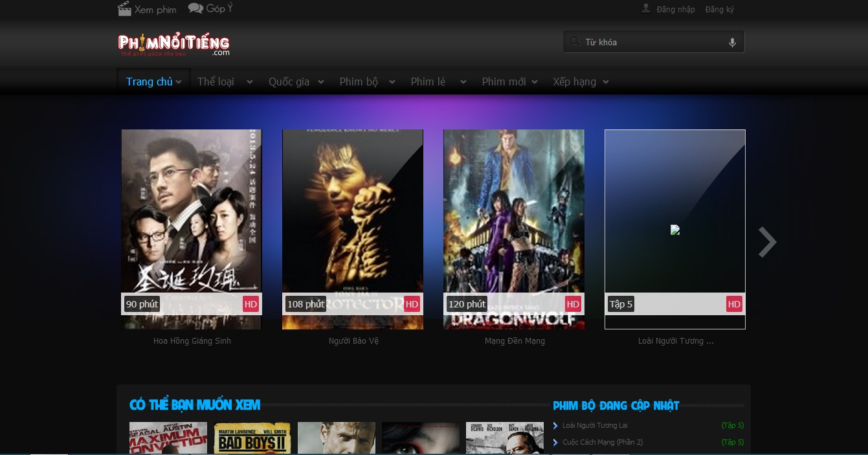868x455 pixels.
Task: Click HD badge on Loài Người Tương card
Action: click(734, 304)
